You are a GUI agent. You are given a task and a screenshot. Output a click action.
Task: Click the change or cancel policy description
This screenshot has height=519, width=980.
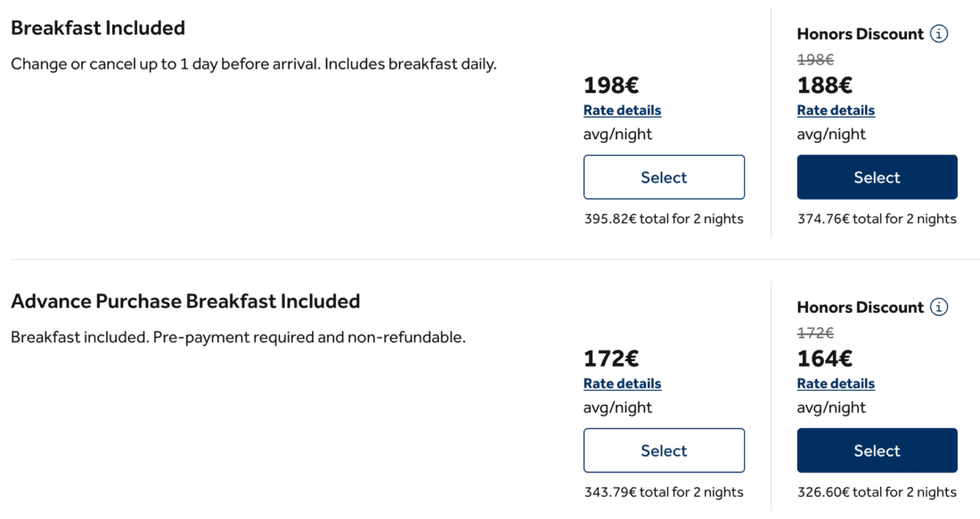tap(253, 64)
